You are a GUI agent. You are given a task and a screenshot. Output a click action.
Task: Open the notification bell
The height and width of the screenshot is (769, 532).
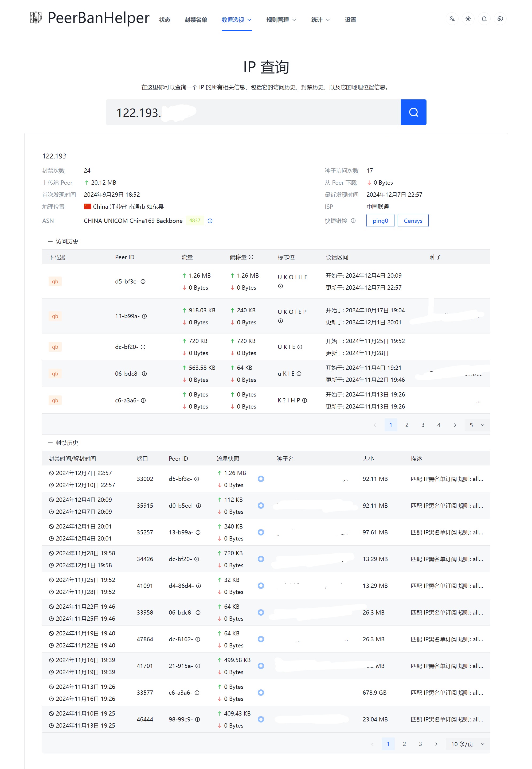pos(484,19)
